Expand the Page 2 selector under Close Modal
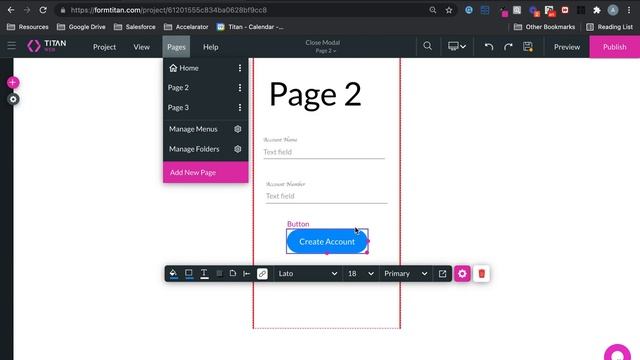The image size is (640, 360). (x=326, y=51)
